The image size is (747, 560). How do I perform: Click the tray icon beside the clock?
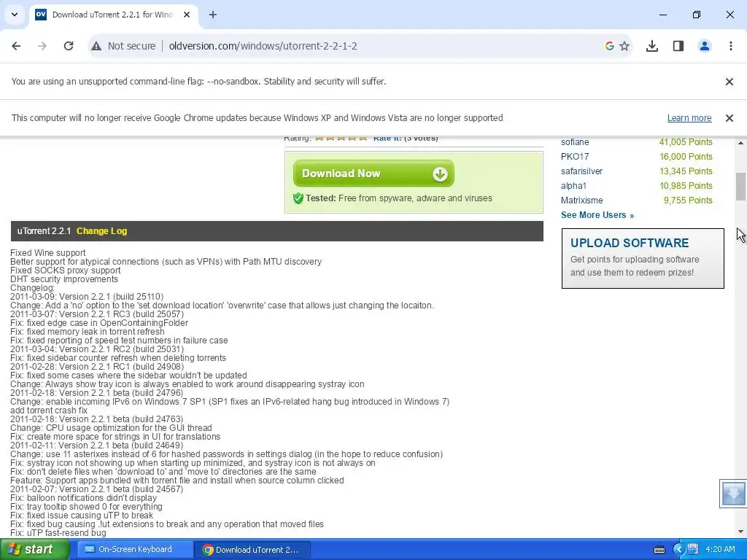click(693, 550)
